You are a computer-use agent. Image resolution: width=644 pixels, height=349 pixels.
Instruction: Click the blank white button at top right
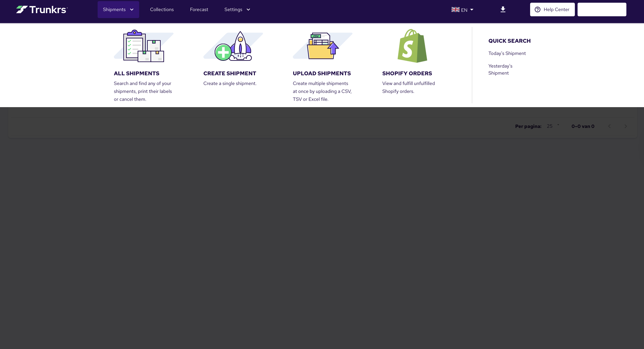(x=602, y=9)
